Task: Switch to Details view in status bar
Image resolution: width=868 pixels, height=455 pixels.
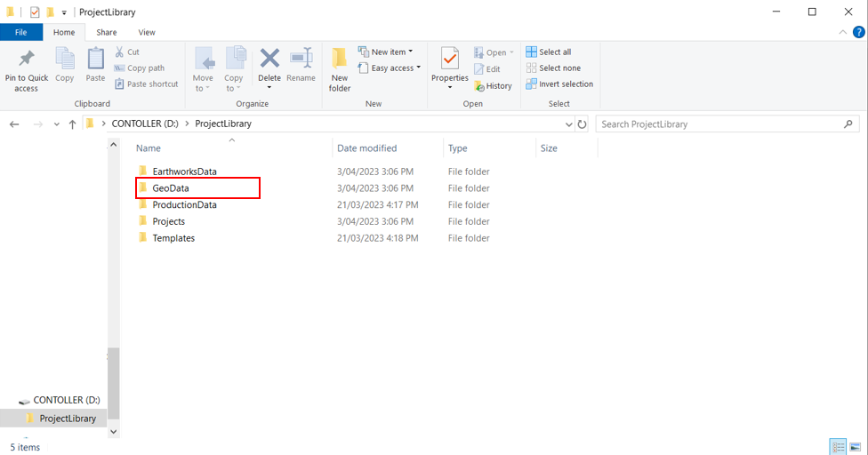Action: pyautogui.click(x=838, y=447)
